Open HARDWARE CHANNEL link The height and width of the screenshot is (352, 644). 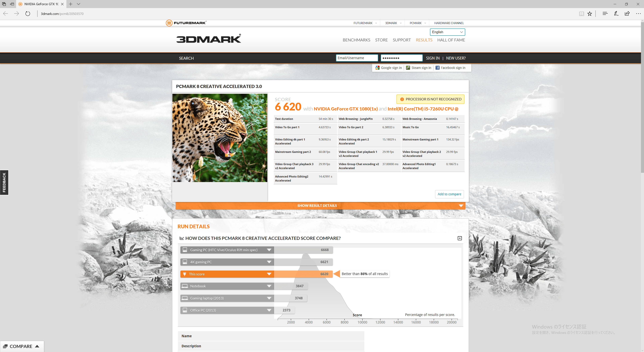click(449, 23)
